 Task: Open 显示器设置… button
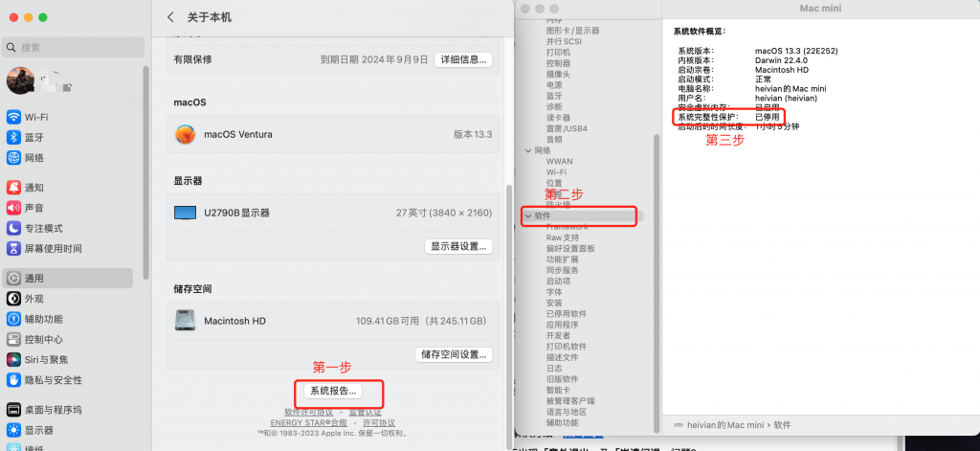pos(458,246)
